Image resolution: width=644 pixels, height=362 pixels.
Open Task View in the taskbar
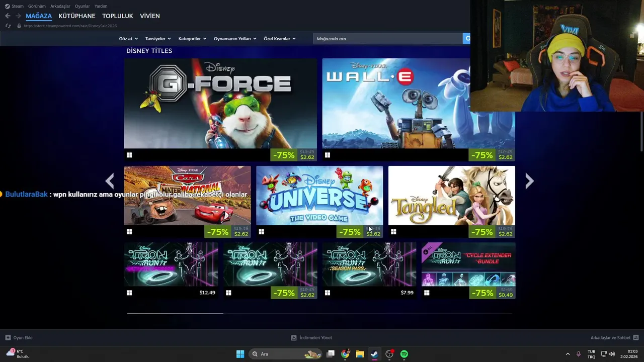[331, 354]
